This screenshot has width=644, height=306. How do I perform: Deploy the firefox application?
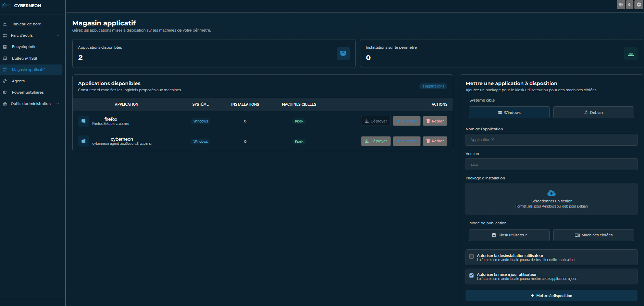coord(376,121)
